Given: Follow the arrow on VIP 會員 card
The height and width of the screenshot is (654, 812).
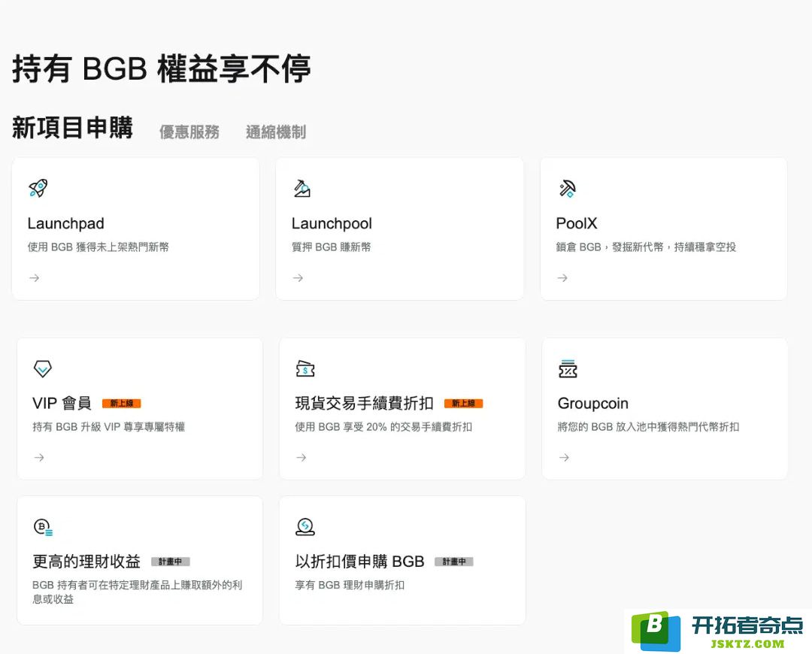Looking at the screenshot, I should [39, 457].
